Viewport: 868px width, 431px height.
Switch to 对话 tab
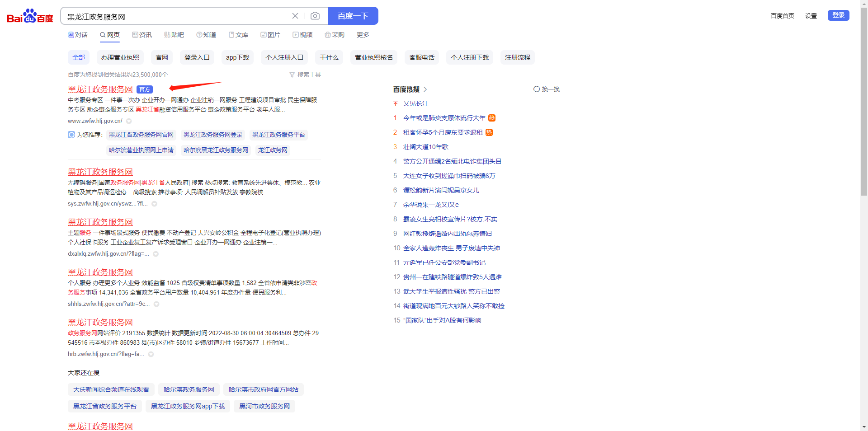tap(78, 35)
